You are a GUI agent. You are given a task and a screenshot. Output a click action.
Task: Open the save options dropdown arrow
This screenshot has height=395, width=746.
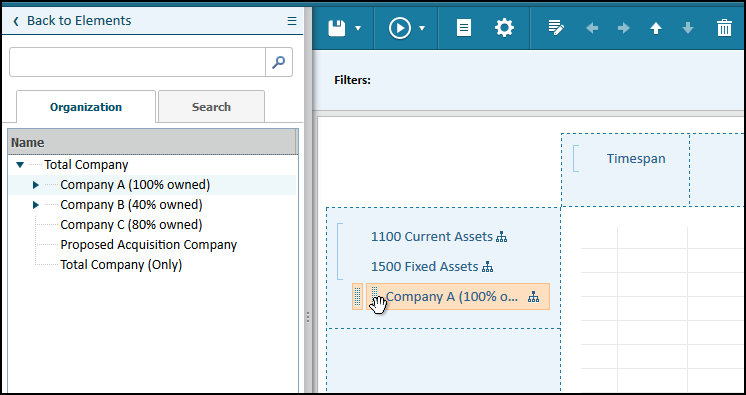pyautogui.click(x=358, y=29)
